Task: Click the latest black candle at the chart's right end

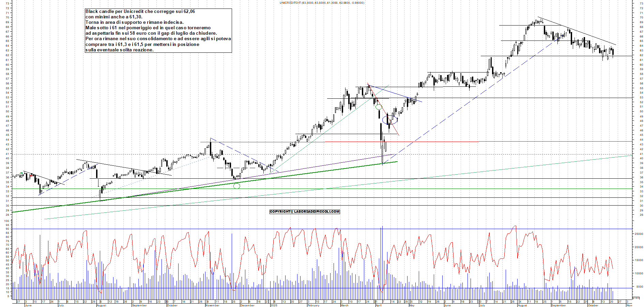Action: (613, 52)
